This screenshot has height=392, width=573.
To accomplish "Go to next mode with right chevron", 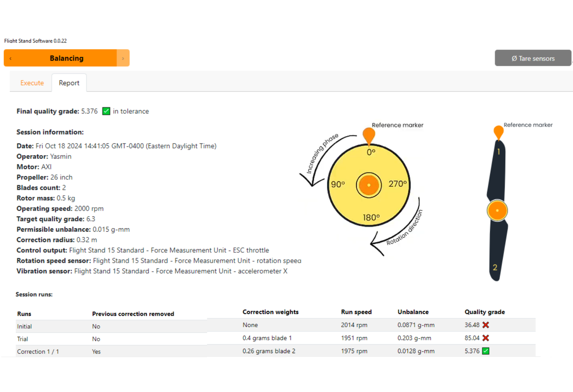I will (x=123, y=58).
